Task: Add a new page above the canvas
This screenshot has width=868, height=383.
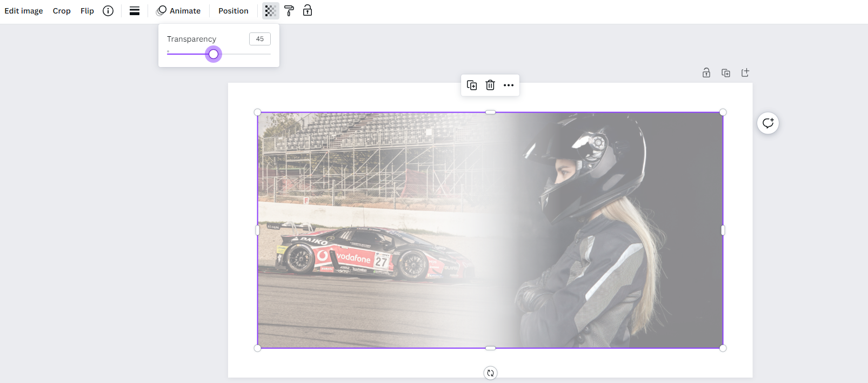Action: pyautogui.click(x=745, y=72)
